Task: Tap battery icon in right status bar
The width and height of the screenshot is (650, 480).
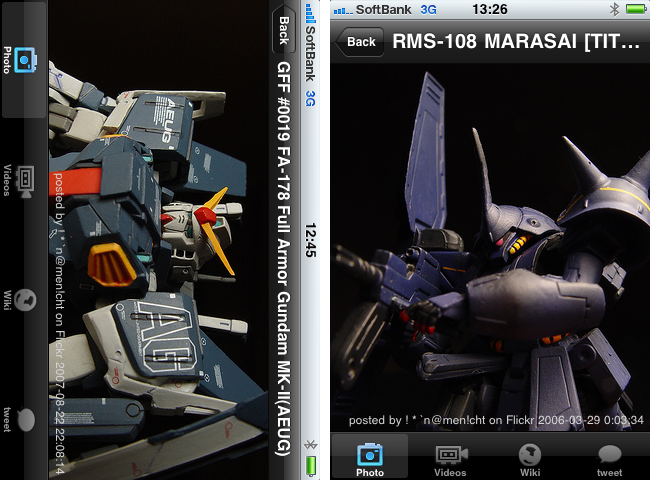Action: 635,9
